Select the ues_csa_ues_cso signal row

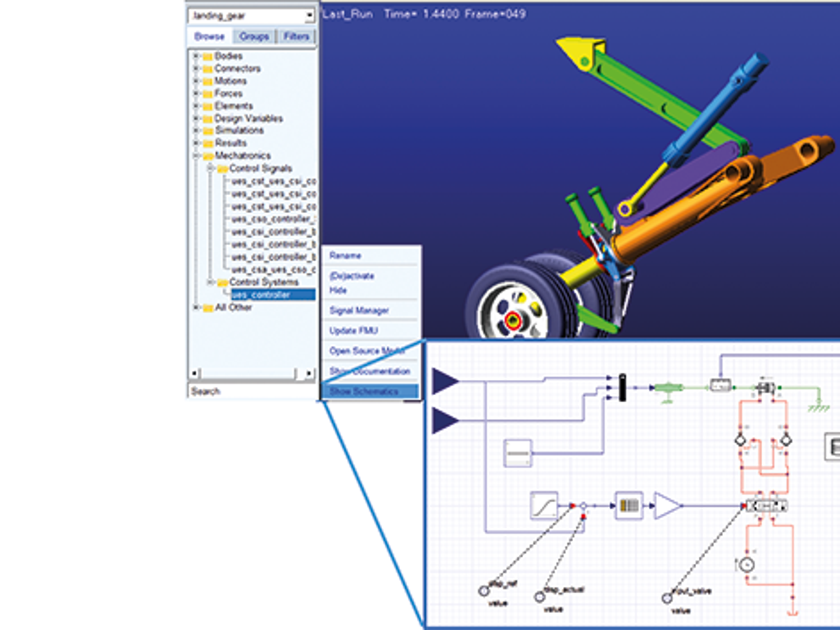pyautogui.click(x=273, y=270)
